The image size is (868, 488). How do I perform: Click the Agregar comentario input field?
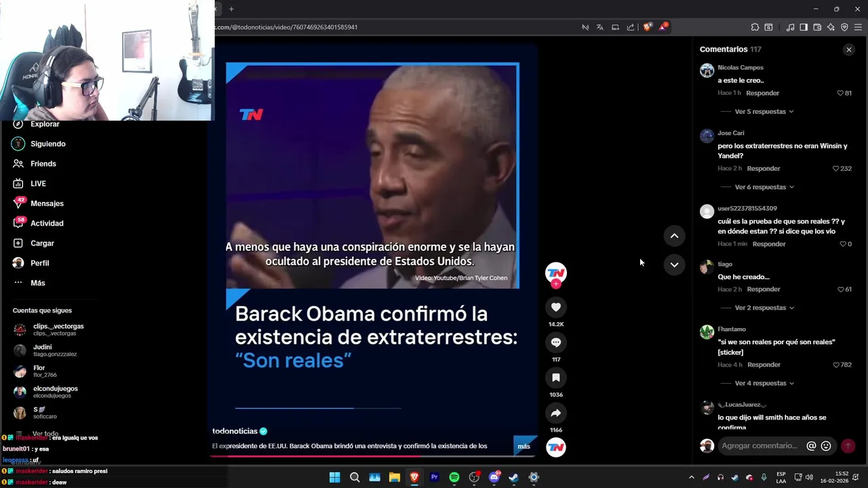pyautogui.click(x=759, y=446)
